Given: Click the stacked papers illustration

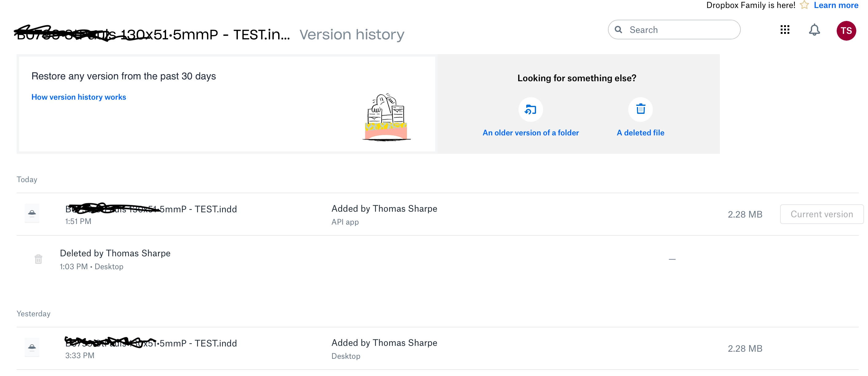Looking at the screenshot, I should tap(386, 117).
